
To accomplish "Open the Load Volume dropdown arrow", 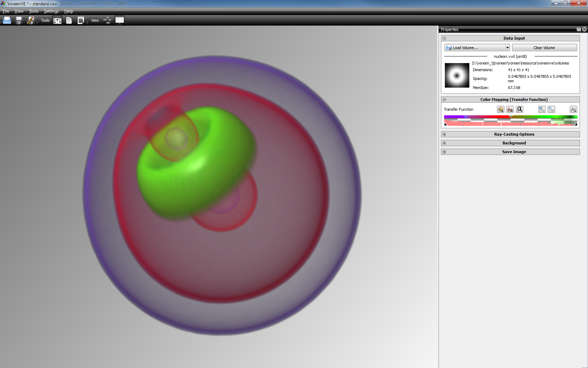I will point(507,48).
